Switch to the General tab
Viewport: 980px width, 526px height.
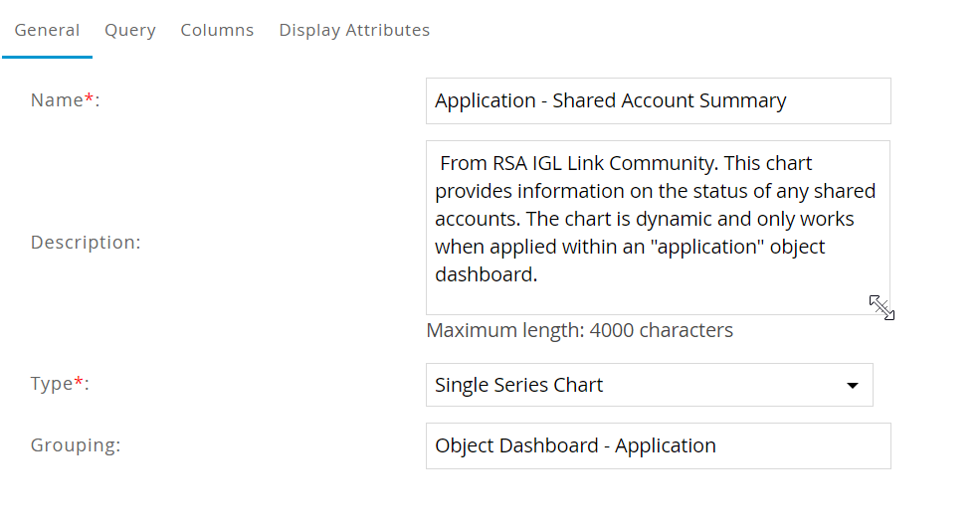point(47,30)
